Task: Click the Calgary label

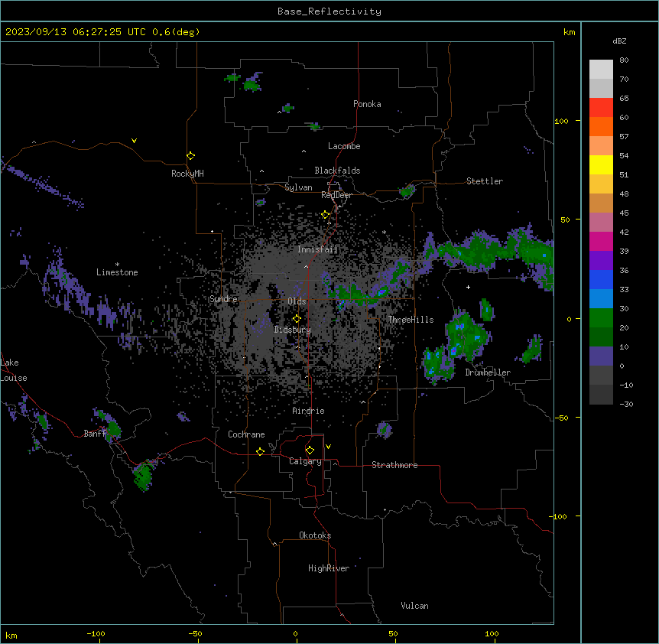Action: click(x=305, y=461)
